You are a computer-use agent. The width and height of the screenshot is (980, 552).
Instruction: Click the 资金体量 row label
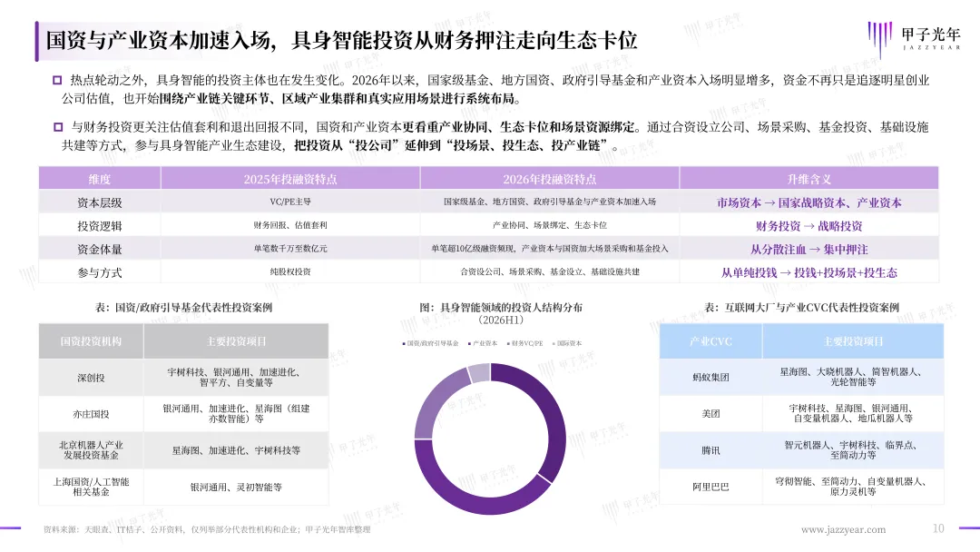[100, 250]
